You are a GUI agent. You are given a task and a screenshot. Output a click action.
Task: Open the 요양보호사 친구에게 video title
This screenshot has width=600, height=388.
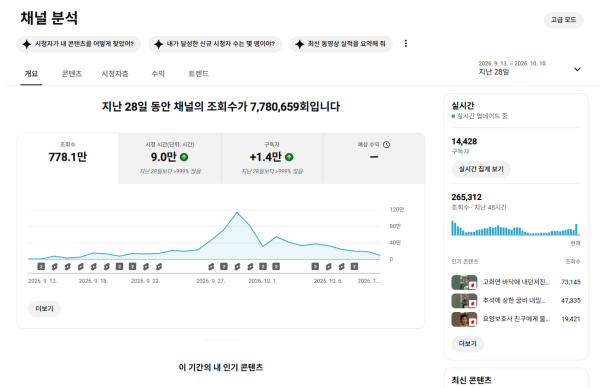click(x=516, y=319)
